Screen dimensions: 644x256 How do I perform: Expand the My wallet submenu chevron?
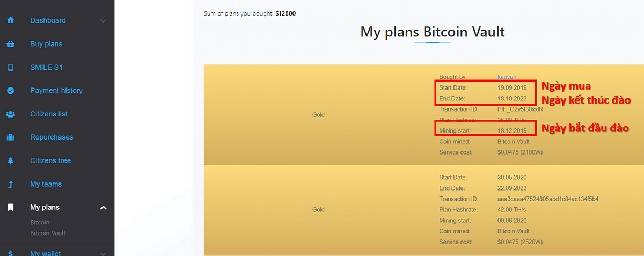point(104,253)
